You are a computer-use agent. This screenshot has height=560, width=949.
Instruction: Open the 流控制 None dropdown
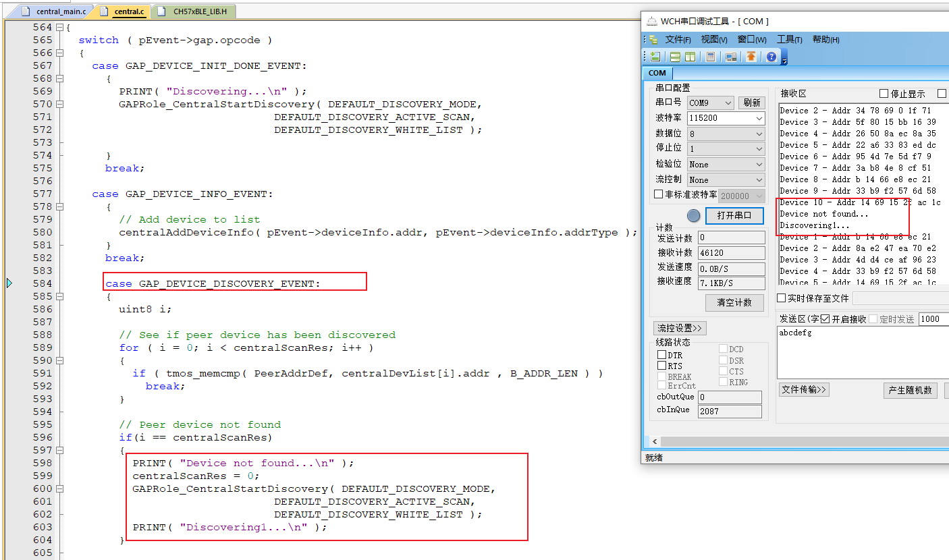(x=726, y=179)
